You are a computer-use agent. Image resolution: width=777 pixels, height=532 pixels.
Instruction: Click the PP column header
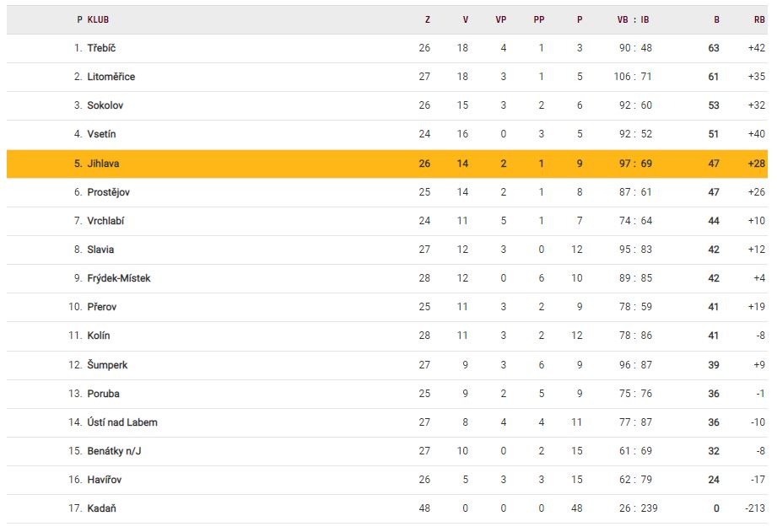pyautogui.click(x=539, y=19)
